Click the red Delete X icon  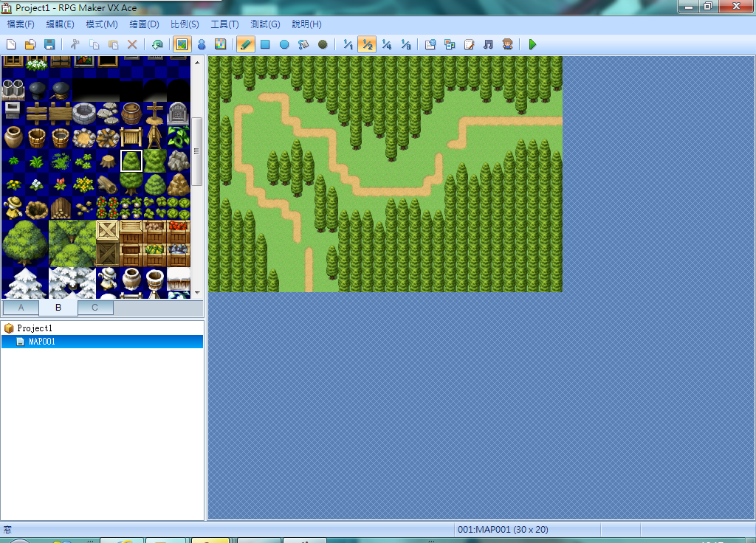132,45
